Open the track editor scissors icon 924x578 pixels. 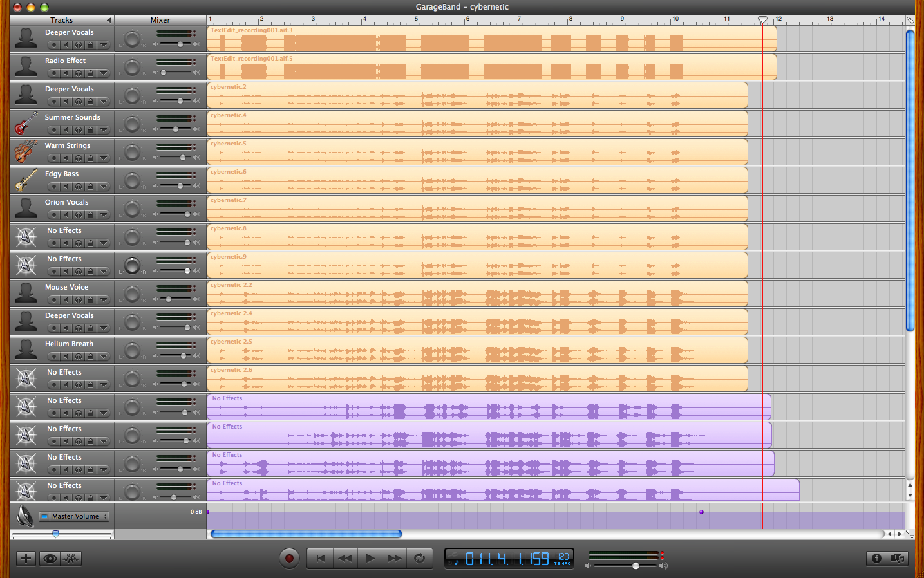click(71, 559)
